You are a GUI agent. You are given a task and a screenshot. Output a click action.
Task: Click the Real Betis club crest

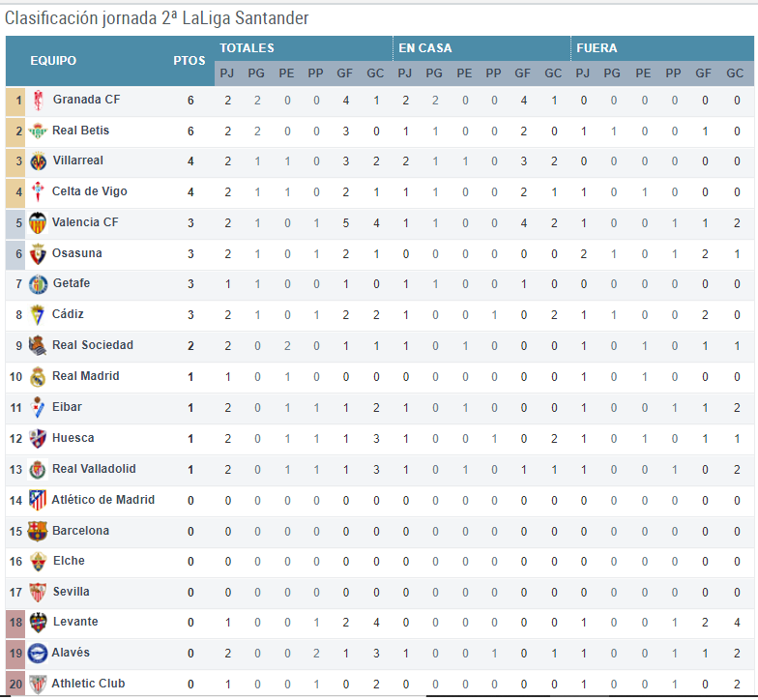click(x=39, y=131)
